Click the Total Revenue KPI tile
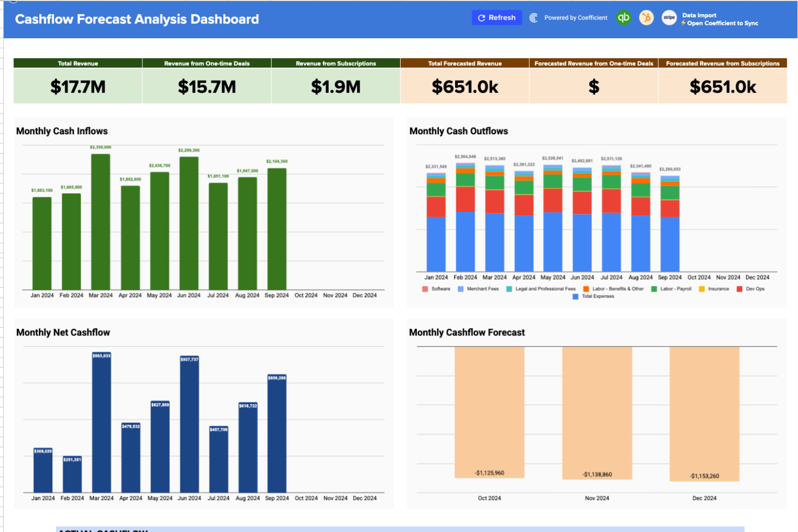The width and height of the screenshot is (798, 532). (77, 84)
